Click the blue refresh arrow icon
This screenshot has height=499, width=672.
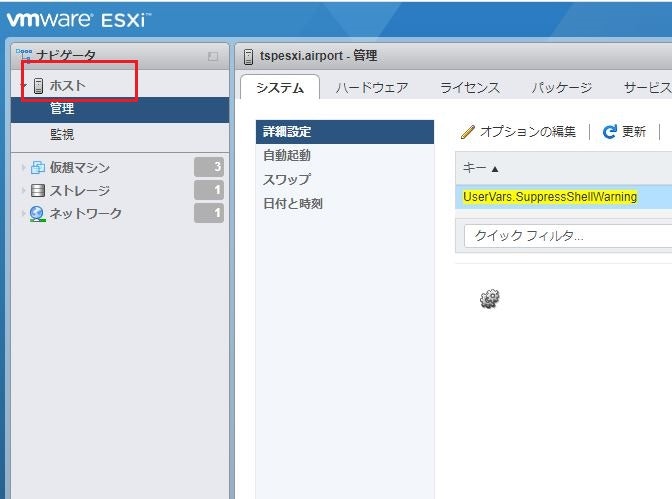tap(609, 132)
